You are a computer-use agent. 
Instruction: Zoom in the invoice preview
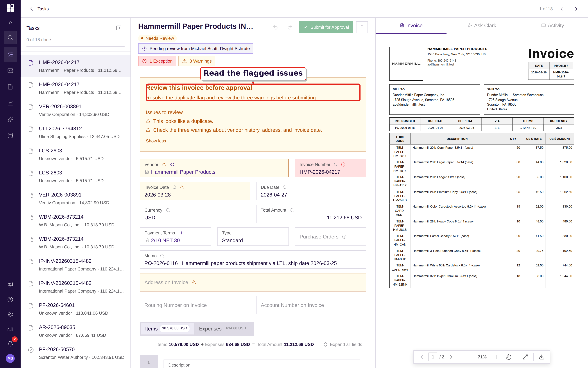point(497,357)
